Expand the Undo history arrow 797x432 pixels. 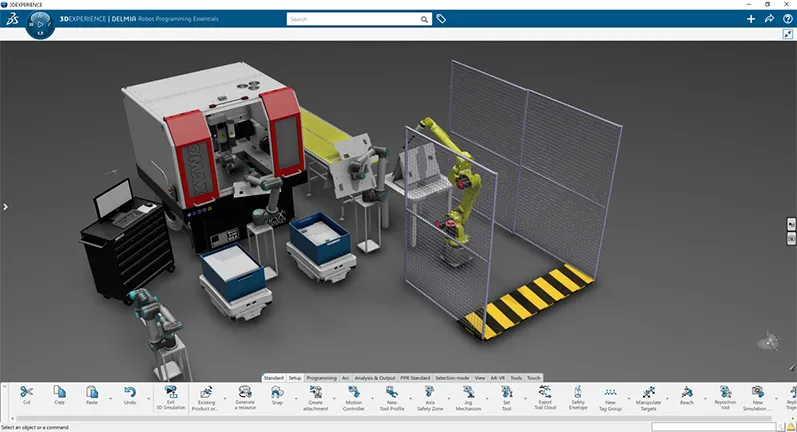click(148, 398)
